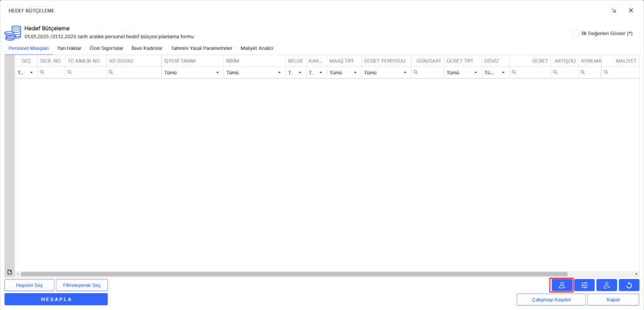Click search icon in SİCİL NO filter
The image size is (644, 310).
pyautogui.click(x=42, y=73)
